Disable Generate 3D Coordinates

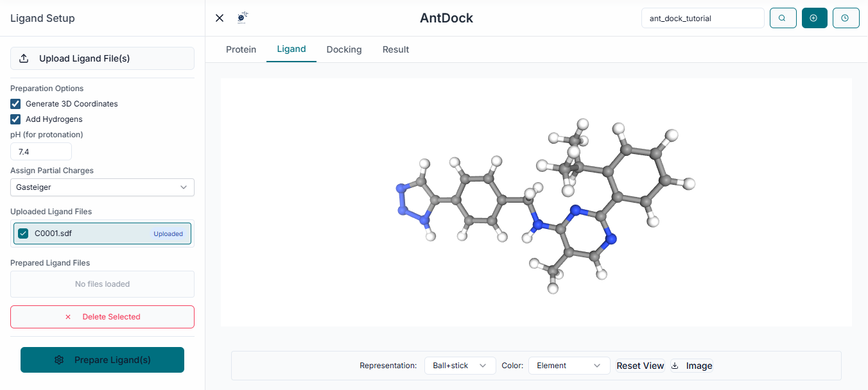click(x=15, y=103)
